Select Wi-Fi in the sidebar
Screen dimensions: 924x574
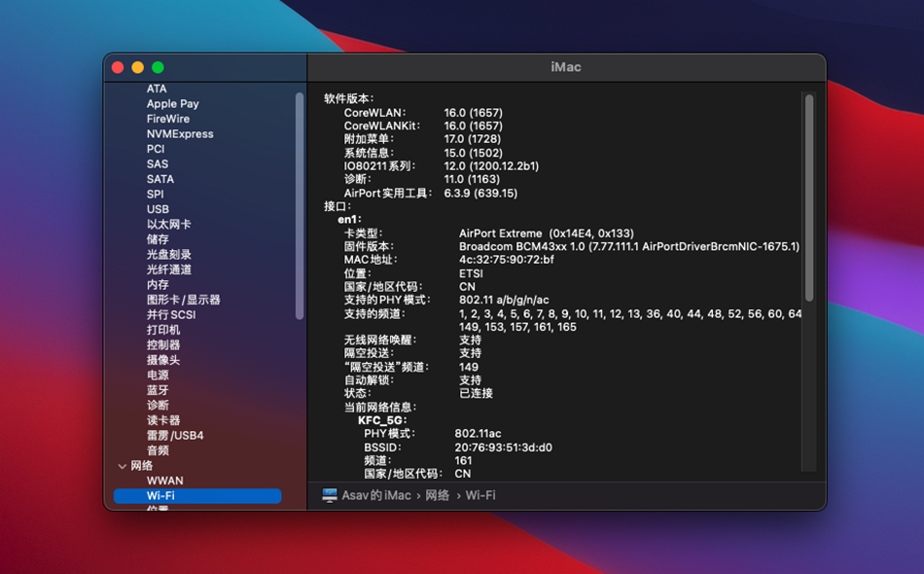click(160, 496)
